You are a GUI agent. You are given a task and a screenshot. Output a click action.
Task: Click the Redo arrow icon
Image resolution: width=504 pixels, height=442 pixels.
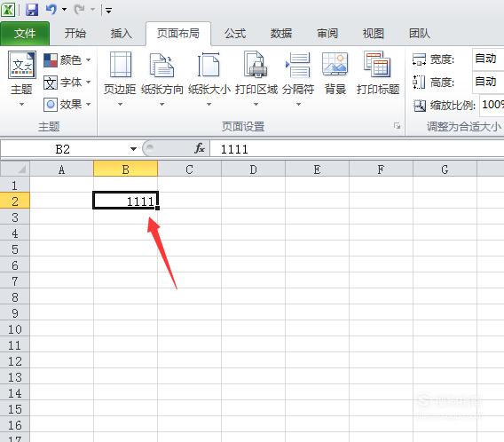tap(79, 10)
